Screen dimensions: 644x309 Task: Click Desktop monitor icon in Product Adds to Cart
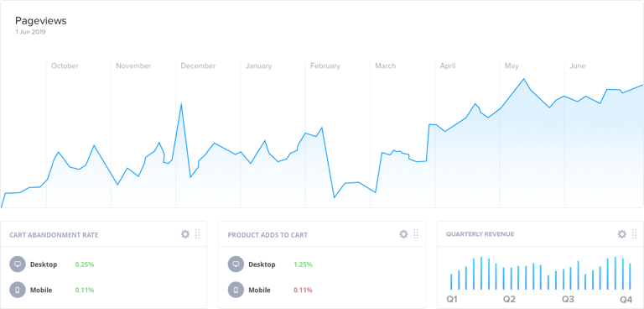(236, 264)
